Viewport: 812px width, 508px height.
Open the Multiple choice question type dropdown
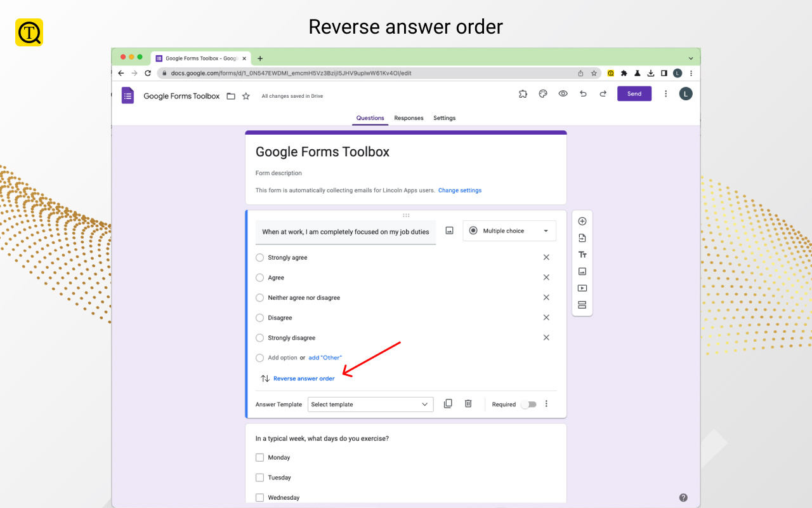[x=509, y=231]
